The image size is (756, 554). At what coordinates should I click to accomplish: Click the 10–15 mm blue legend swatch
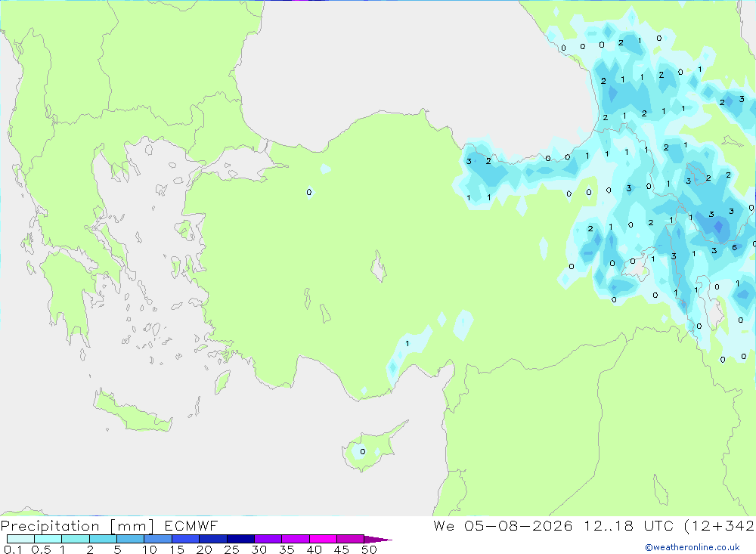158,539
